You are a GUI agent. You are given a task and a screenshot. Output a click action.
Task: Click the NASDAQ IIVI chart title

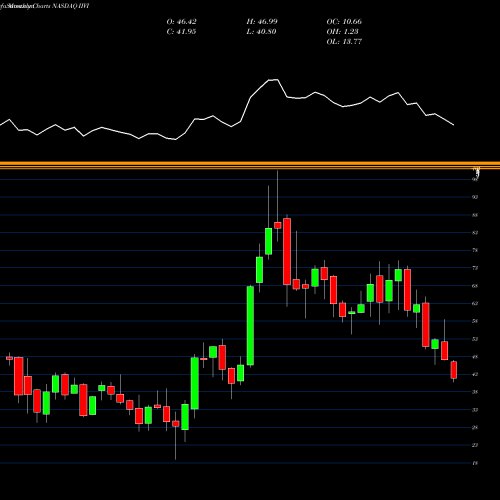pyautogui.click(x=70, y=6)
